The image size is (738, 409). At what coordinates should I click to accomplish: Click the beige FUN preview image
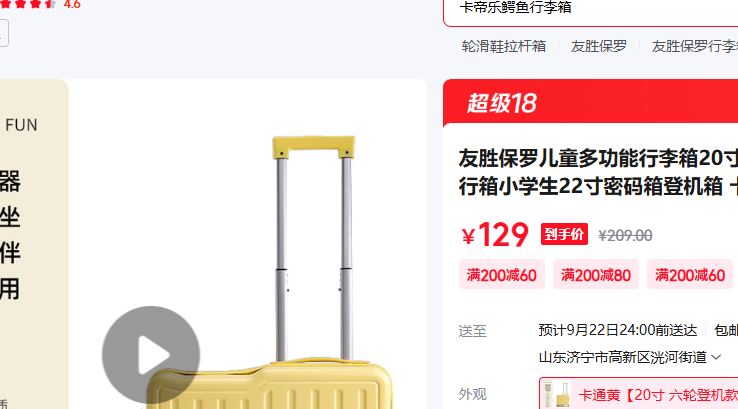(34, 244)
